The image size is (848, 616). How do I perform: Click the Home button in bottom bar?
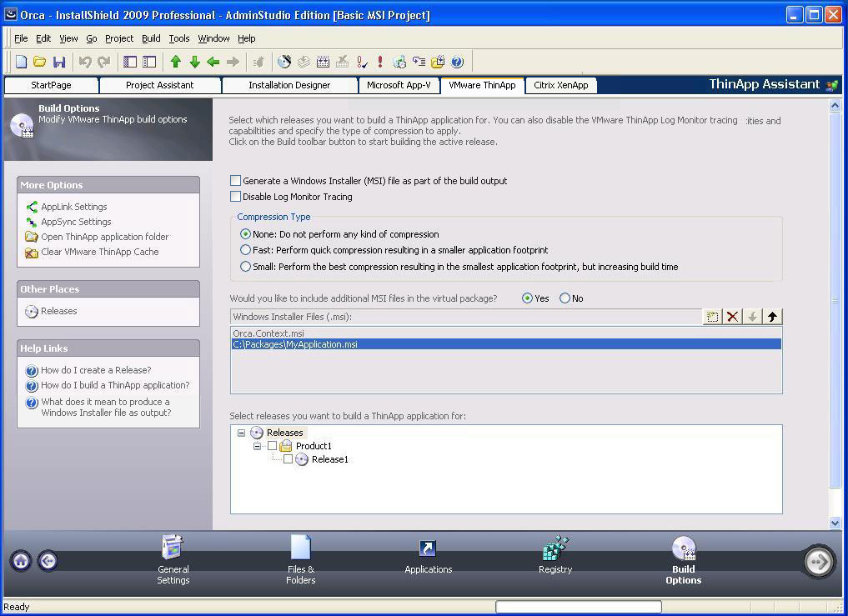pyautogui.click(x=21, y=561)
